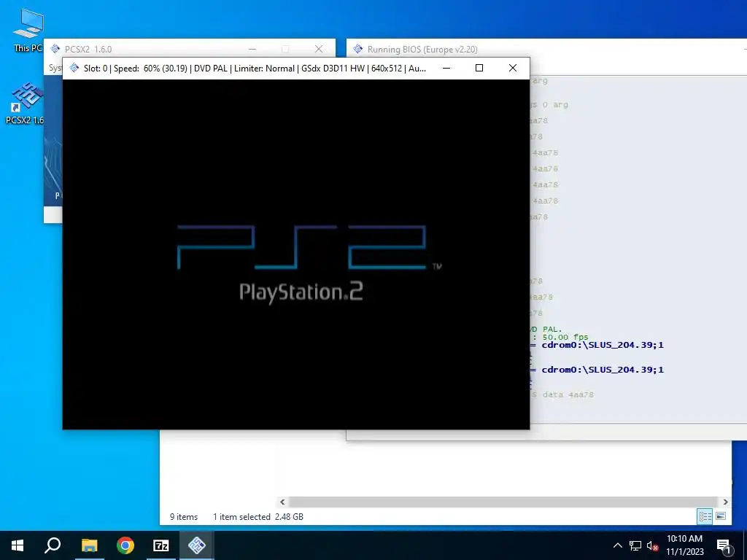Open the notification center icon
The width and height of the screenshot is (747, 560).
point(724,546)
